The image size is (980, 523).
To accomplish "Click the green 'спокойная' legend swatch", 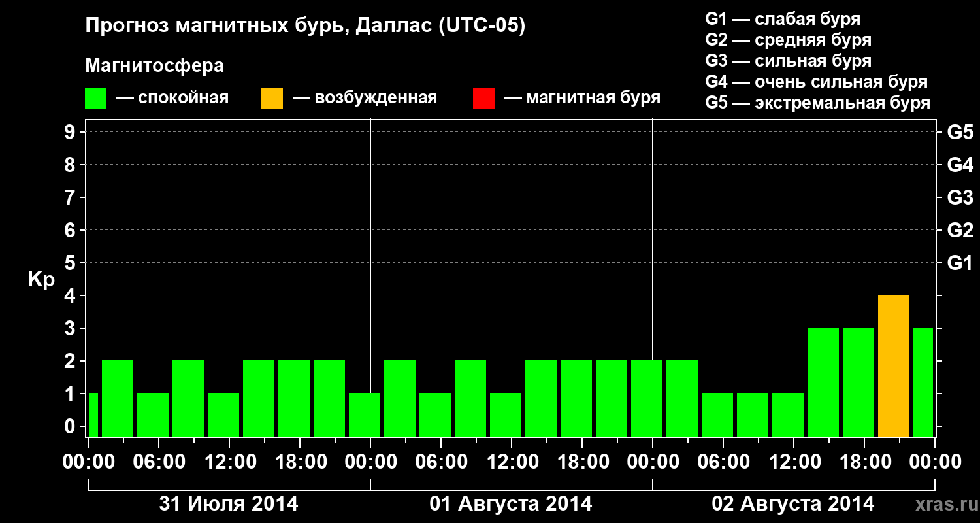I will pos(95,99).
